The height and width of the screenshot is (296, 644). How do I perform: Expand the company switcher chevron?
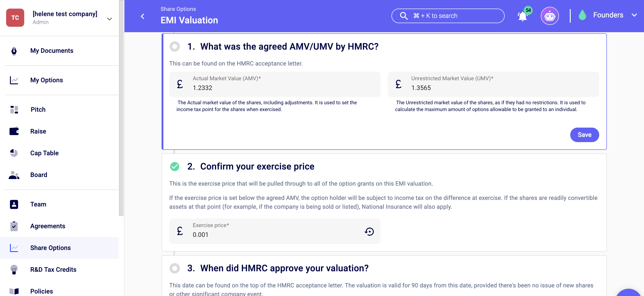click(x=109, y=19)
